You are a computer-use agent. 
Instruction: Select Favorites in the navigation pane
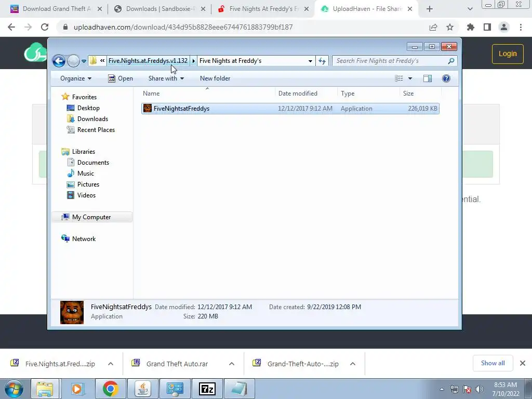tap(84, 97)
